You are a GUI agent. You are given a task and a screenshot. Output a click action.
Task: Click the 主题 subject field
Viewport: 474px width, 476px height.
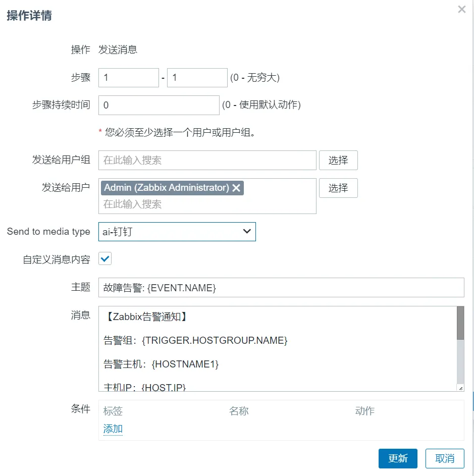coord(281,288)
